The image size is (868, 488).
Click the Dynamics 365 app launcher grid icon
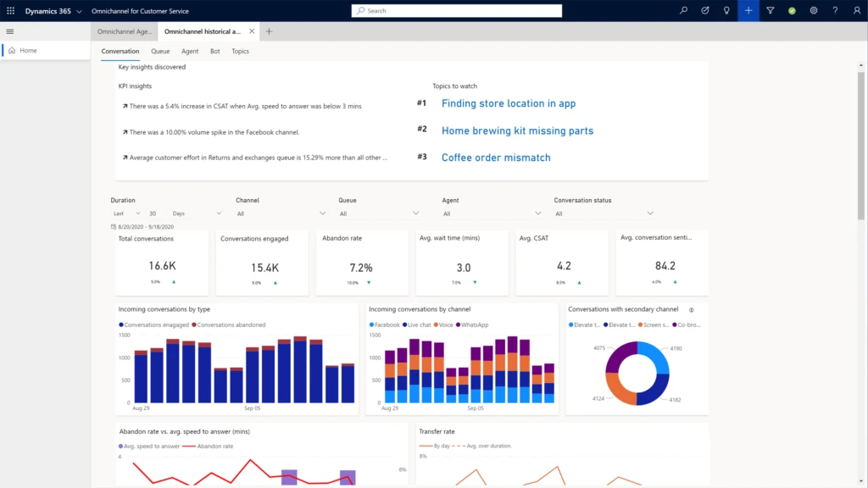click(9, 11)
